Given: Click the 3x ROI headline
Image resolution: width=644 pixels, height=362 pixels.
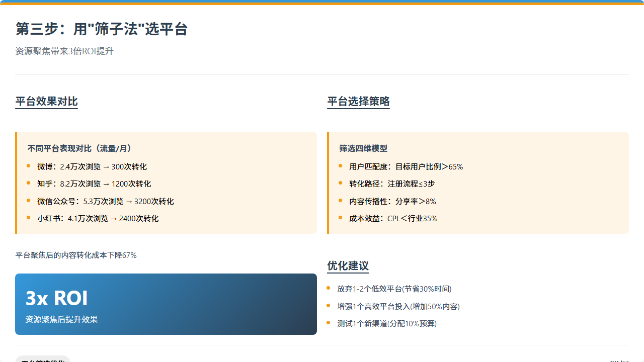Looking at the screenshot, I should coord(57,298).
